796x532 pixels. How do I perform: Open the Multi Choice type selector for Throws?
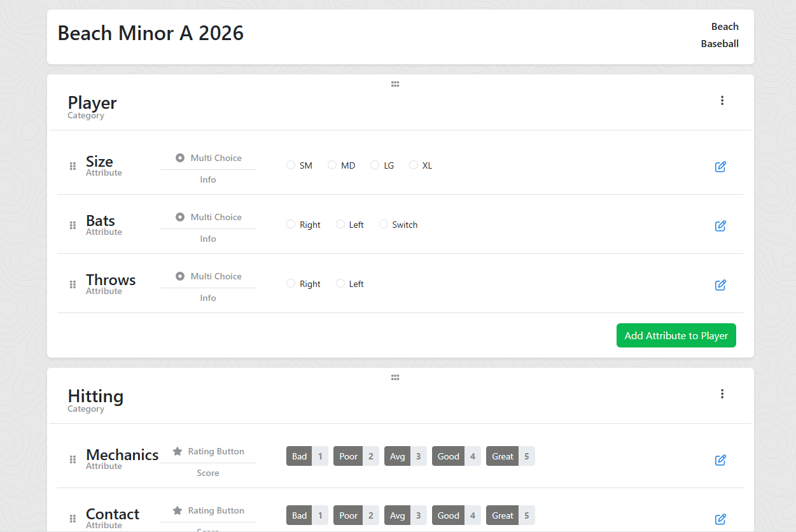pyautogui.click(x=208, y=276)
